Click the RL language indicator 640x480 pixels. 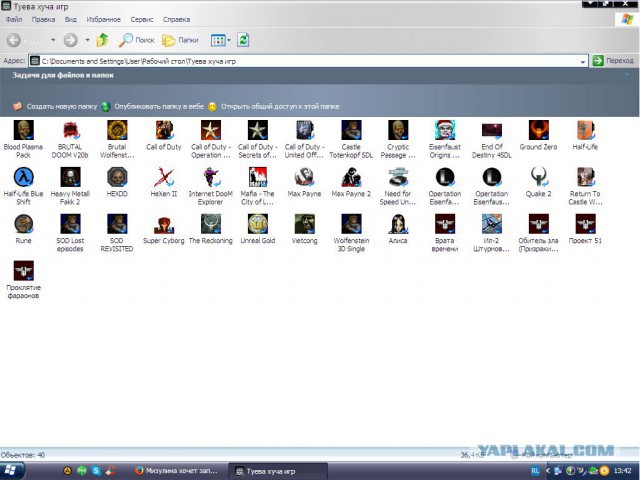point(536,471)
